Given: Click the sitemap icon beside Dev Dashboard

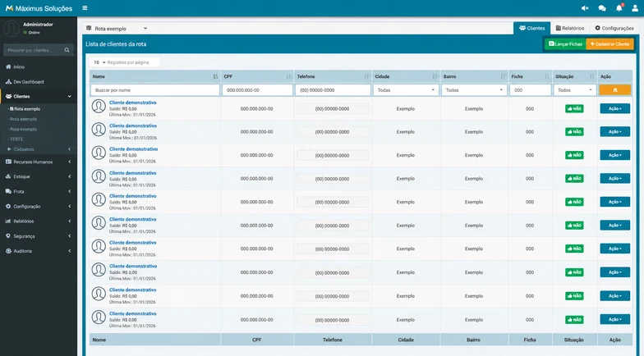Looking at the screenshot, I should (x=8, y=82).
